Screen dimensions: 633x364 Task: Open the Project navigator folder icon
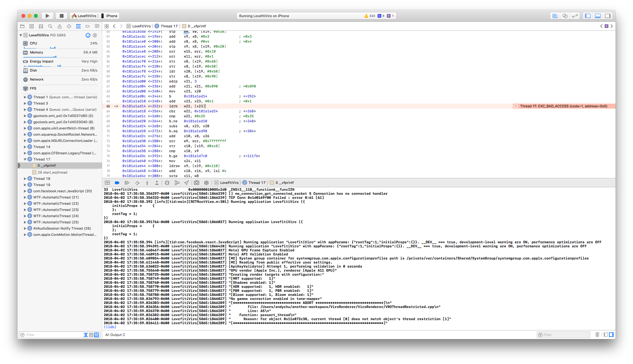point(22,26)
